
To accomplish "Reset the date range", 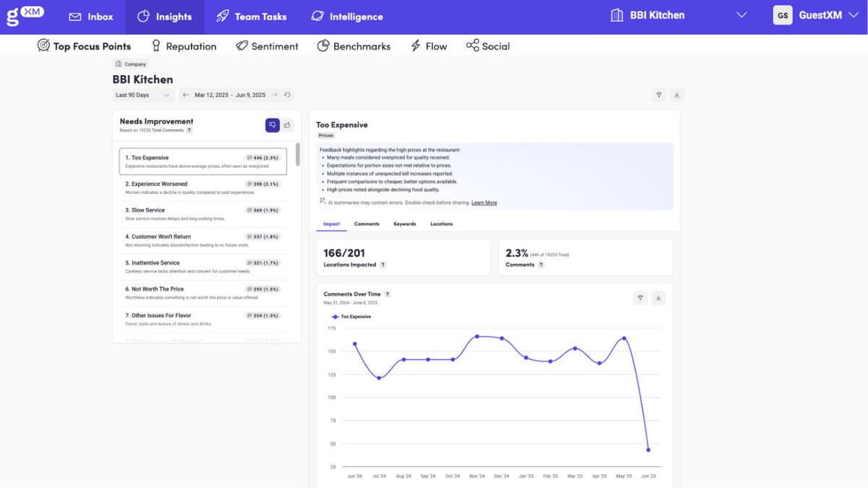I will (x=287, y=95).
